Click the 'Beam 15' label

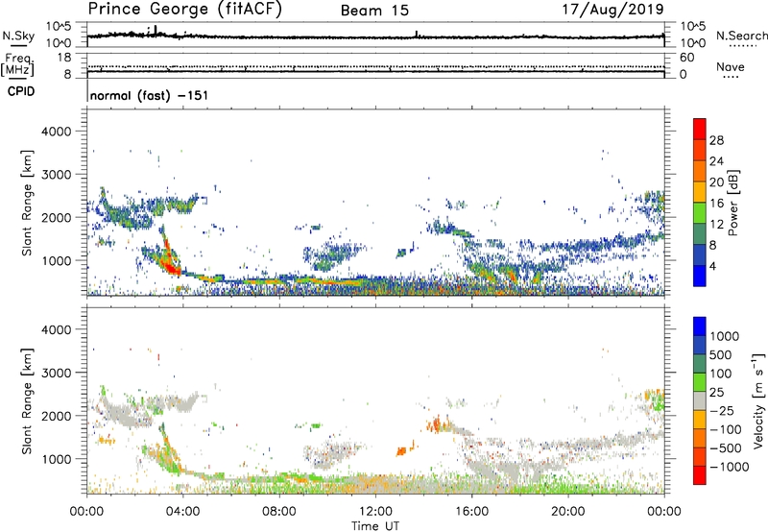374,11
